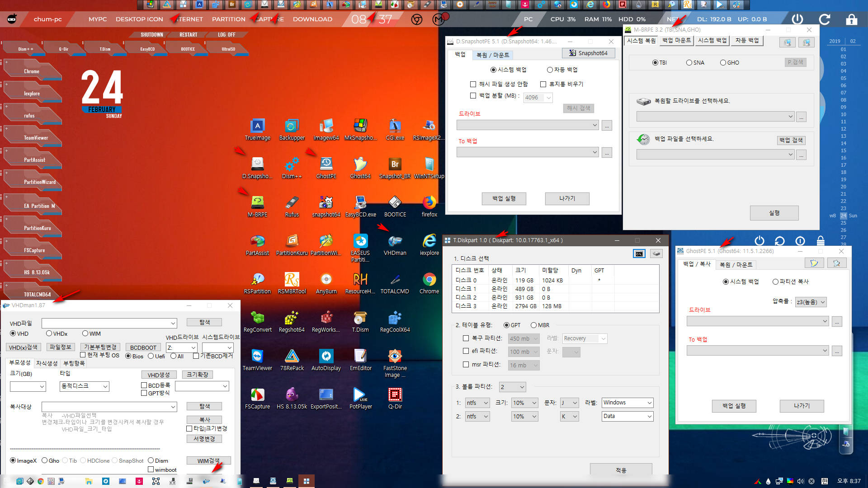Select SNA radio in M-BRPE
This screenshot has height=488, width=868.
695,62
